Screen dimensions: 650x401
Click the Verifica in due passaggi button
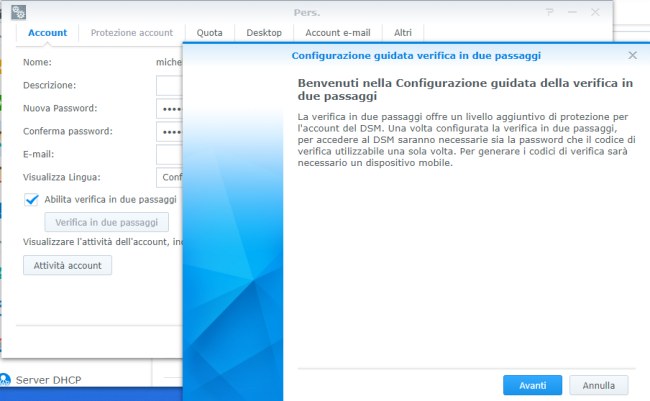pos(106,222)
